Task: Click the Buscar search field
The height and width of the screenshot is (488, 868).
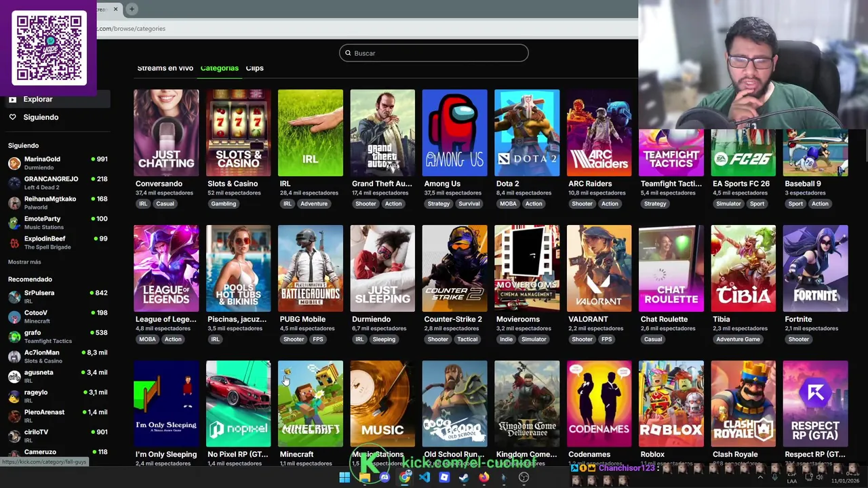Action: [434, 53]
